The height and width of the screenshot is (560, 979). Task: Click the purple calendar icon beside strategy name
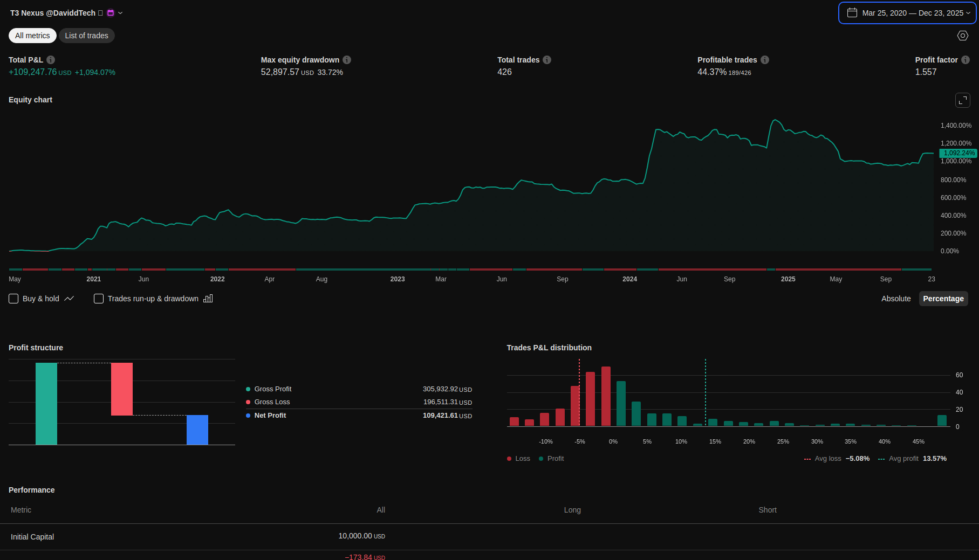click(111, 13)
